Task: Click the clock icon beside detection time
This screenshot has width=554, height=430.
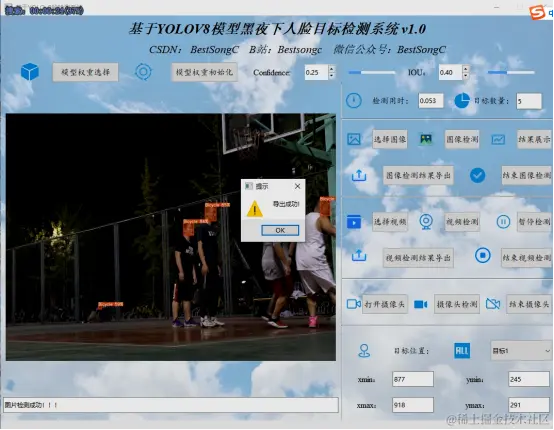Action: click(x=354, y=101)
